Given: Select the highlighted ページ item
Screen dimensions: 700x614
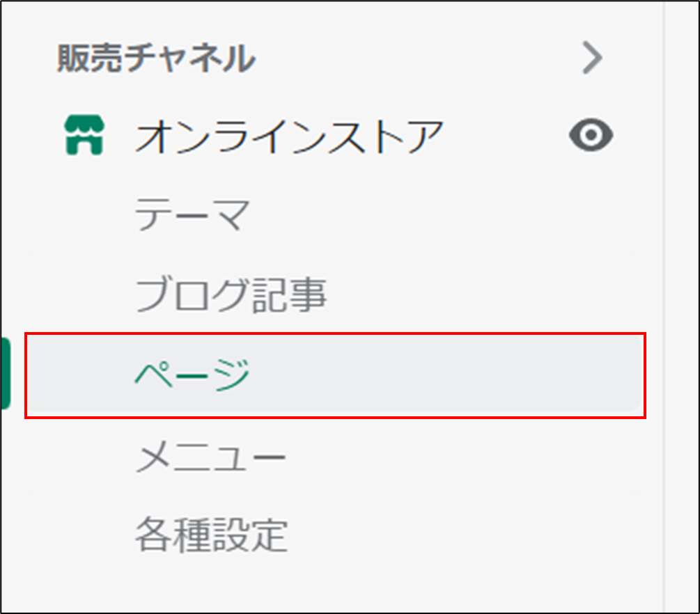Looking at the screenshot, I should point(335,375).
